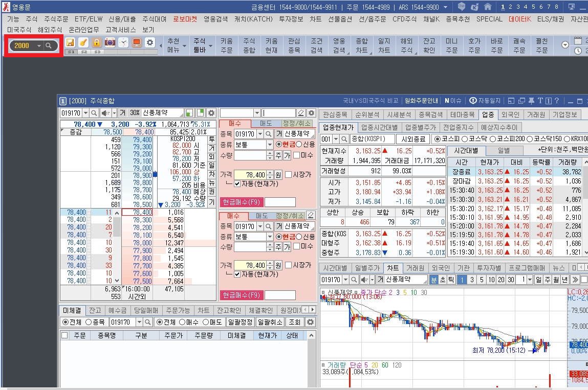Toggle header checkbox in 미체결 order table

coord(64,335)
